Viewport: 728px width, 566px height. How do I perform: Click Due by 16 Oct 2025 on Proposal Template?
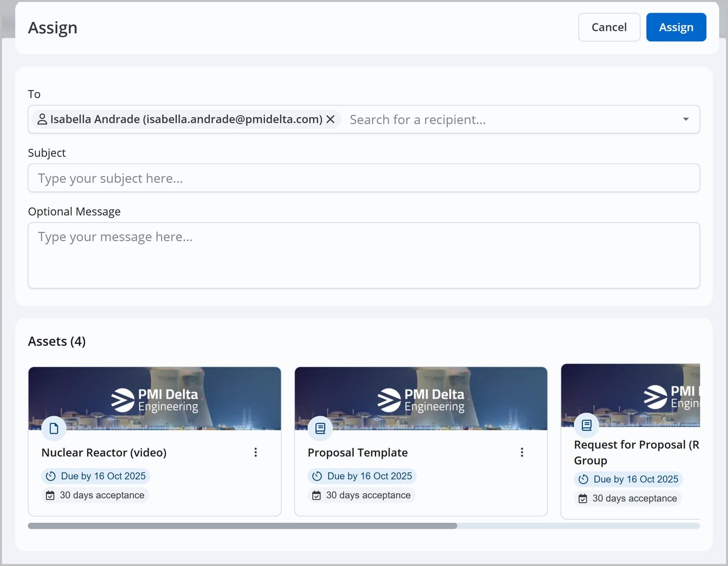coord(362,476)
